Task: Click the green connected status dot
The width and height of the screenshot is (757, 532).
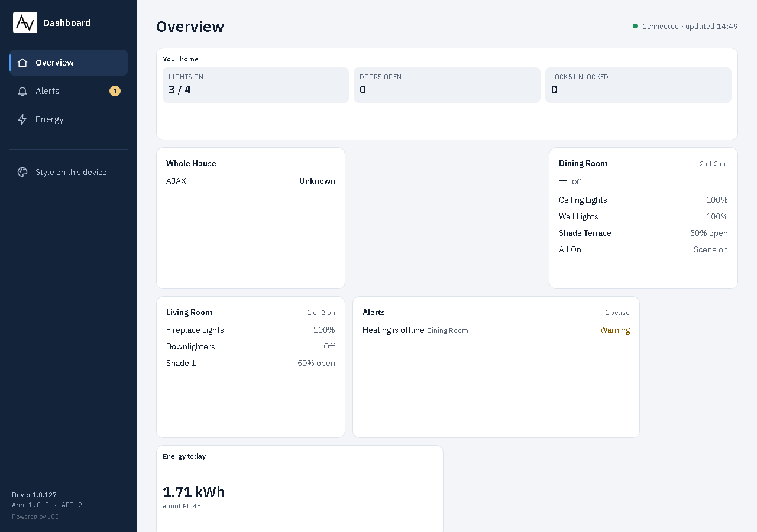Action: (x=635, y=26)
